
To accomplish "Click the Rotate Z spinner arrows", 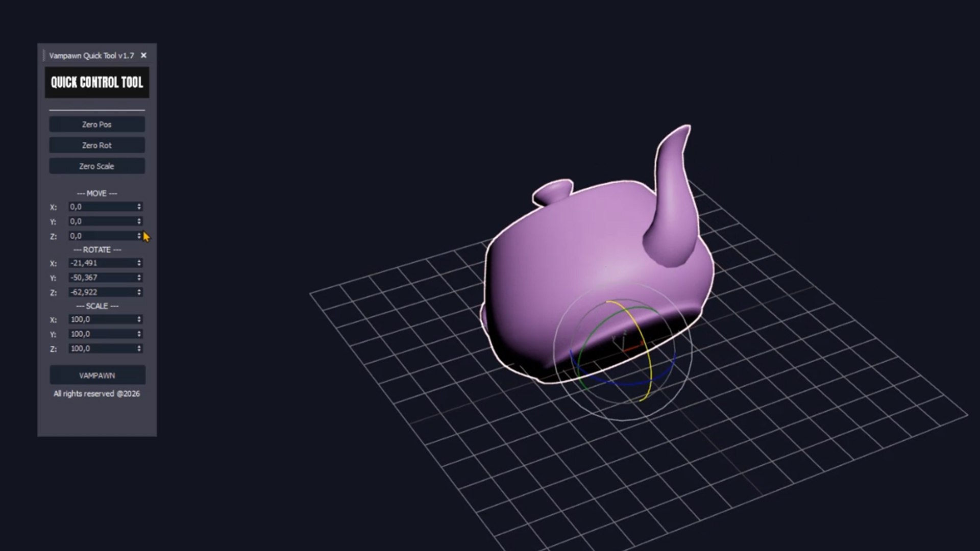I will (139, 292).
